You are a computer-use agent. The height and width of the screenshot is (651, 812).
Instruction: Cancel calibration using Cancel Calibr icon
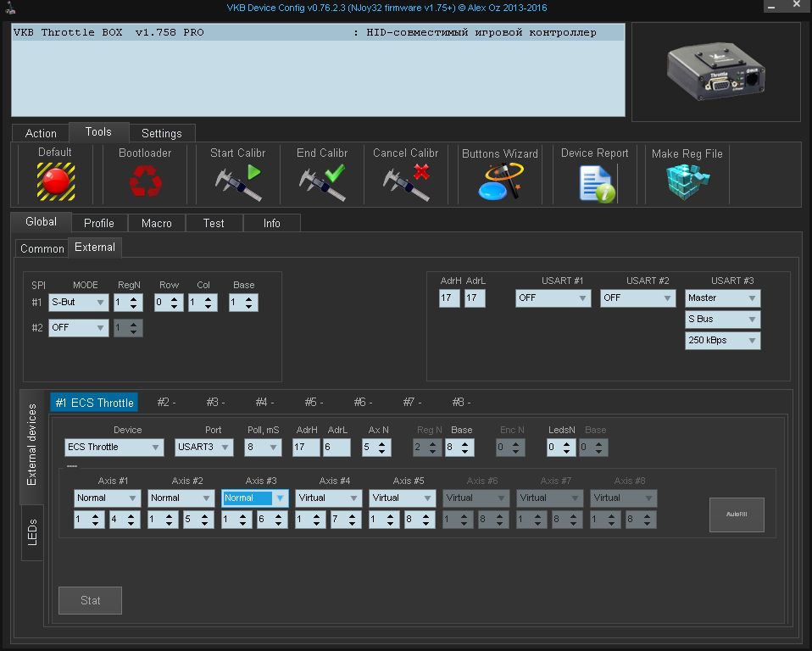click(x=406, y=181)
